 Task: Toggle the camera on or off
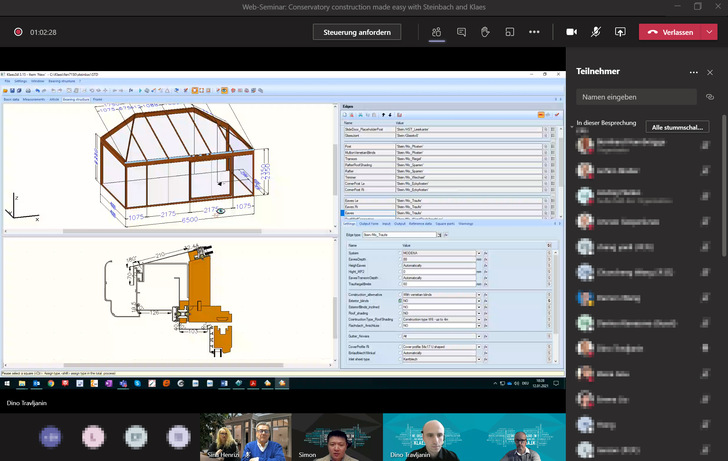click(x=572, y=32)
